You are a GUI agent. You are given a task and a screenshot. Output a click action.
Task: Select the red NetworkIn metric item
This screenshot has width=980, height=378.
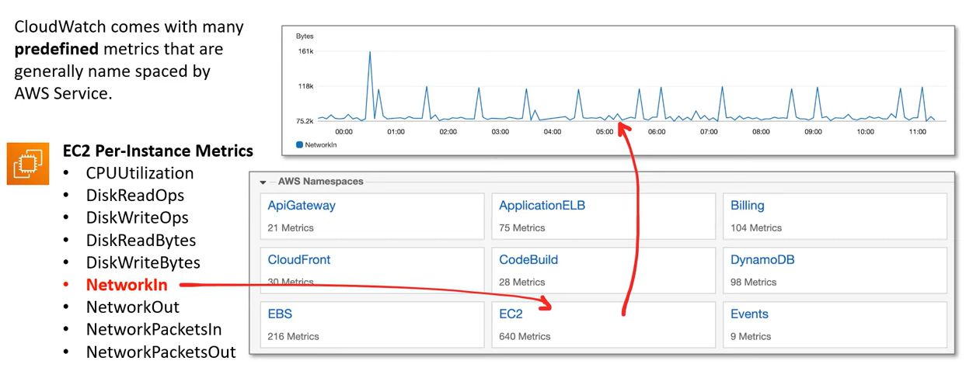[x=127, y=285]
